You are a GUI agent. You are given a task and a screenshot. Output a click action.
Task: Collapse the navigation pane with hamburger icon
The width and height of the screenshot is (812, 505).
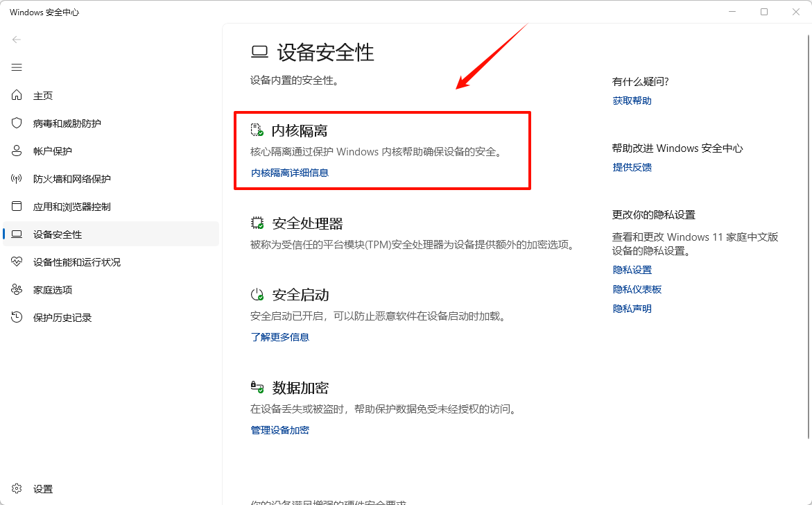pyautogui.click(x=16, y=67)
